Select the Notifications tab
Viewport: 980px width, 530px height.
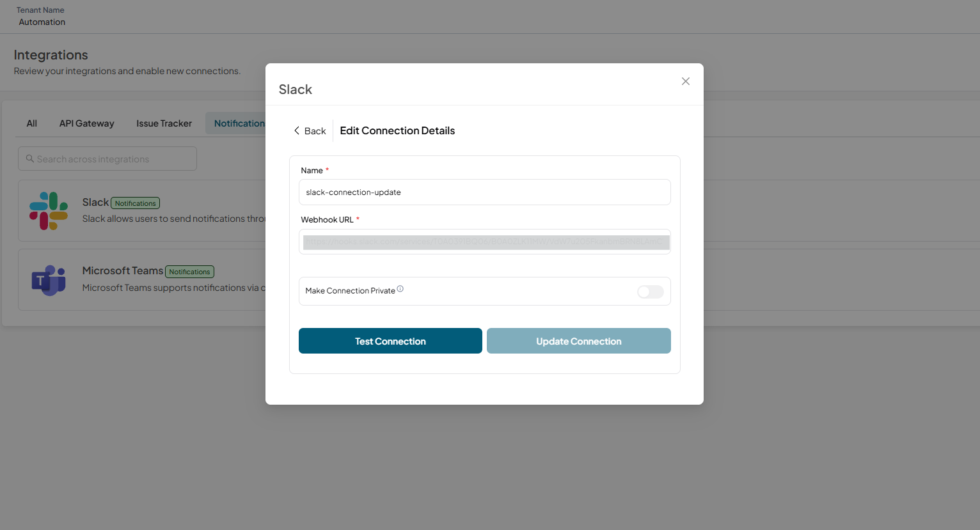236,123
